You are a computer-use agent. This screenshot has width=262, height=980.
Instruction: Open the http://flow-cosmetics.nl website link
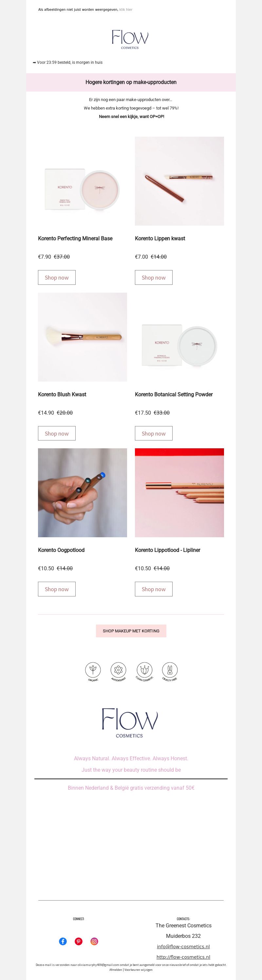click(183, 957)
